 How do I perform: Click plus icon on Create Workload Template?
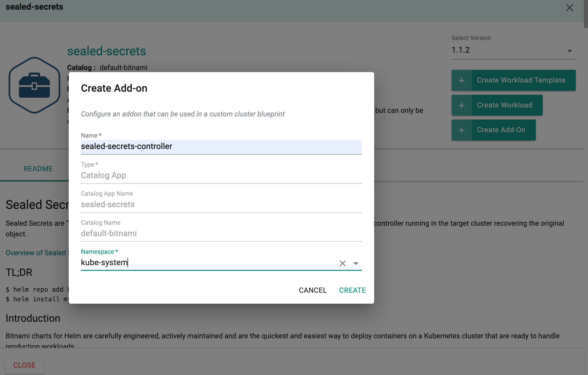[x=461, y=80]
